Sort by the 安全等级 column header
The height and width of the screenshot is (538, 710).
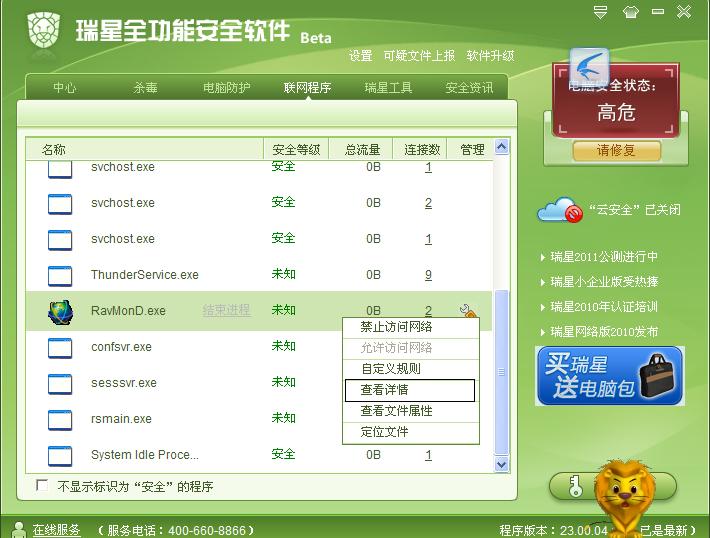296,149
